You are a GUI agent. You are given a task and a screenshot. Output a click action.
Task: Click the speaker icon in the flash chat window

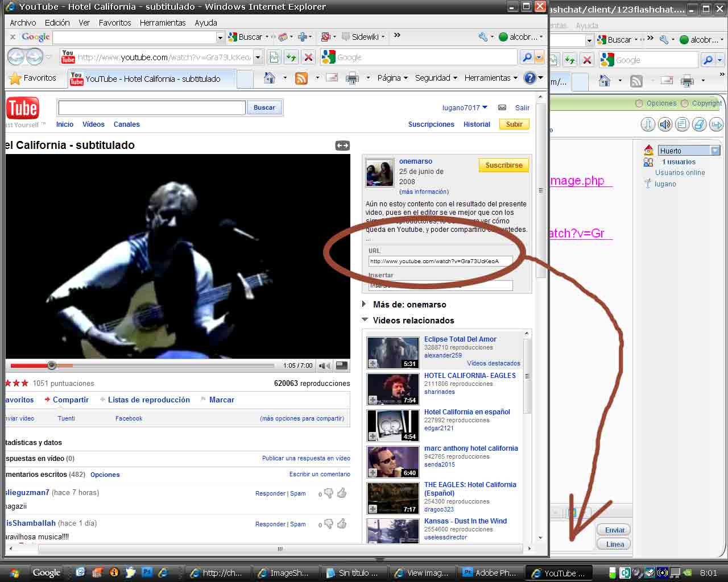coord(664,124)
